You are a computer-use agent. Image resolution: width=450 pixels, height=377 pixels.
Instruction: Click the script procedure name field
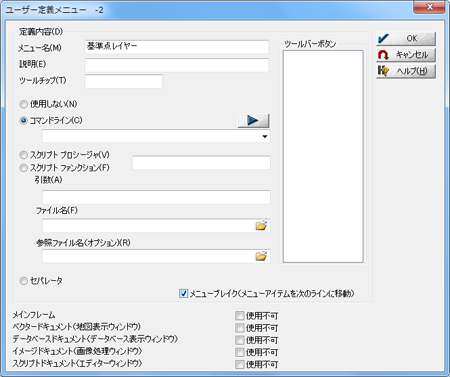pos(201,163)
